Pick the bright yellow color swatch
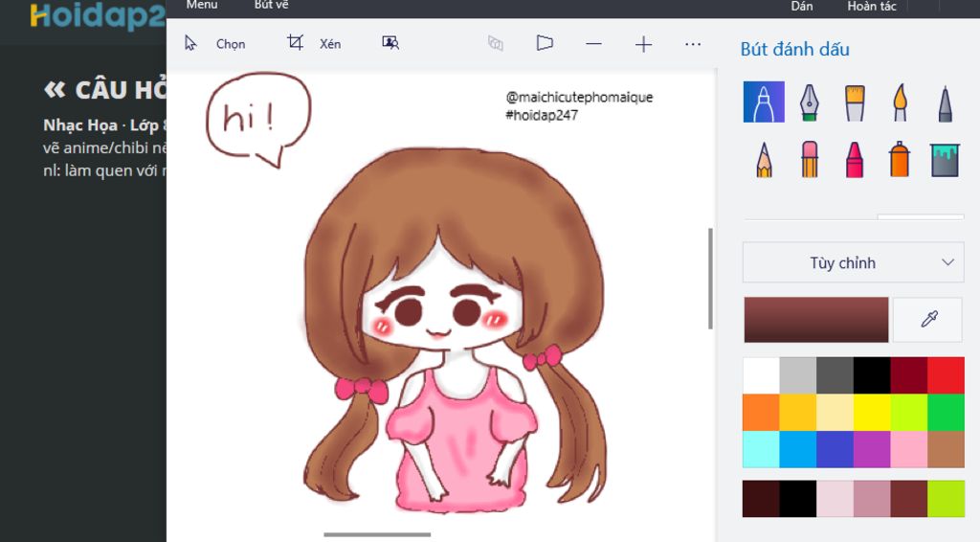 [x=871, y=412]
